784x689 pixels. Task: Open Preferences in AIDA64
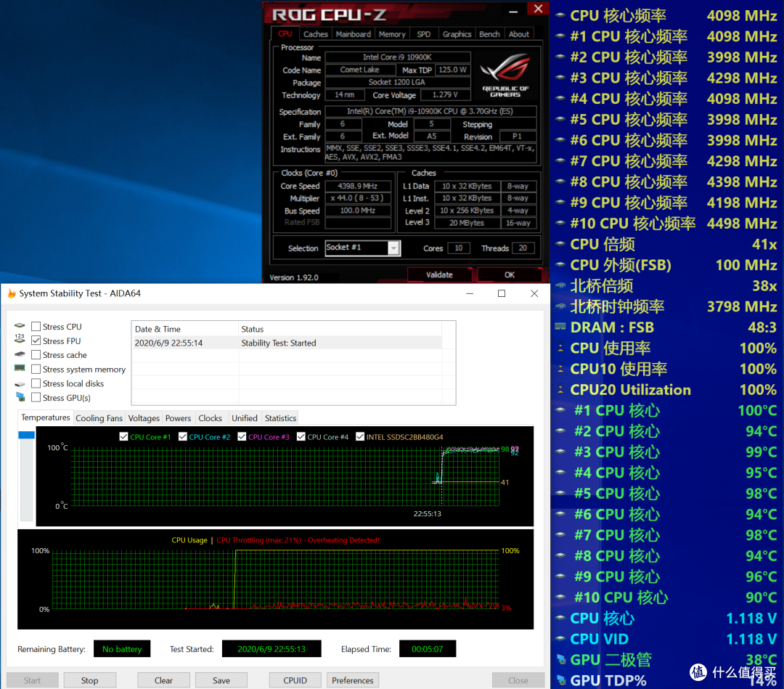coord(353,680)
